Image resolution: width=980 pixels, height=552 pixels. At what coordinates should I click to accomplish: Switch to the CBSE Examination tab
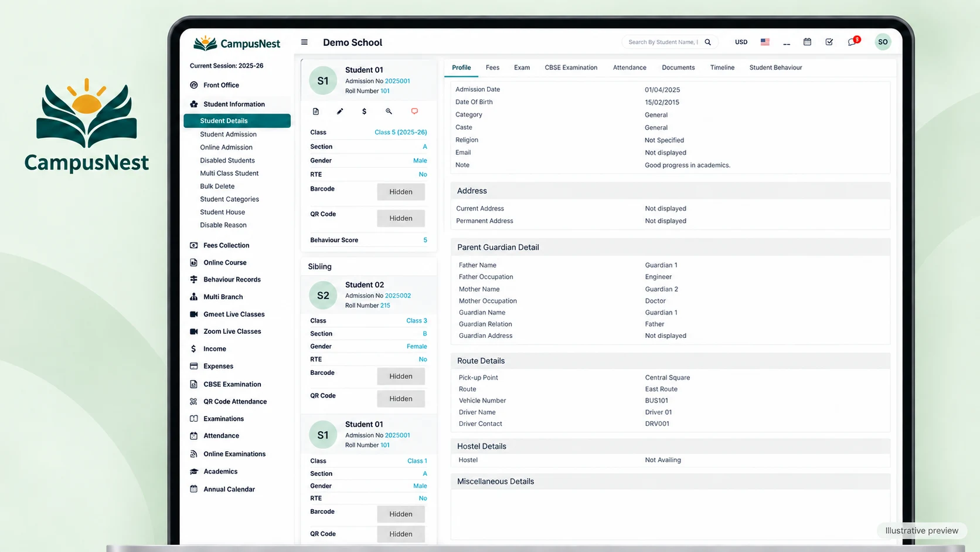pyautogui.click(x=571, y=67)
